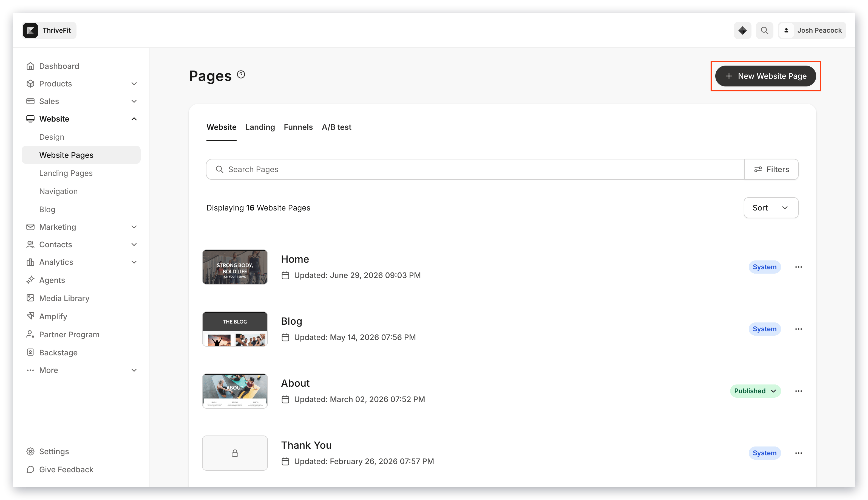This screenshot has width=868, height=500.
Task: Open the three-dot menu for Blog
Action: 798,329
